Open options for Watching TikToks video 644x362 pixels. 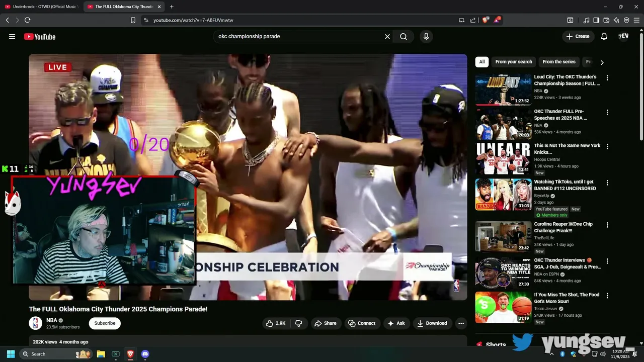click(x=607, y=183)
